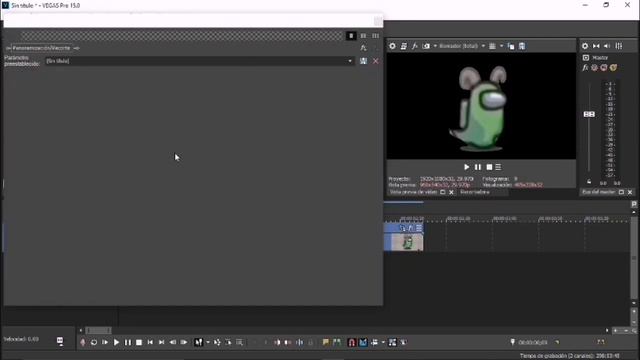This screenshot has width=640, height=360.
Task: Split event with the split tool
Action: click(x=300, y=342)
